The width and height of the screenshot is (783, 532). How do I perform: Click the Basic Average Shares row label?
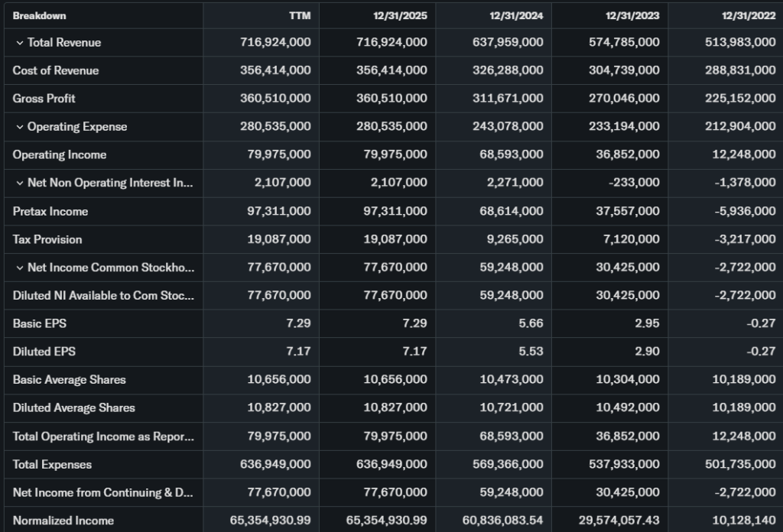point(70,380)
